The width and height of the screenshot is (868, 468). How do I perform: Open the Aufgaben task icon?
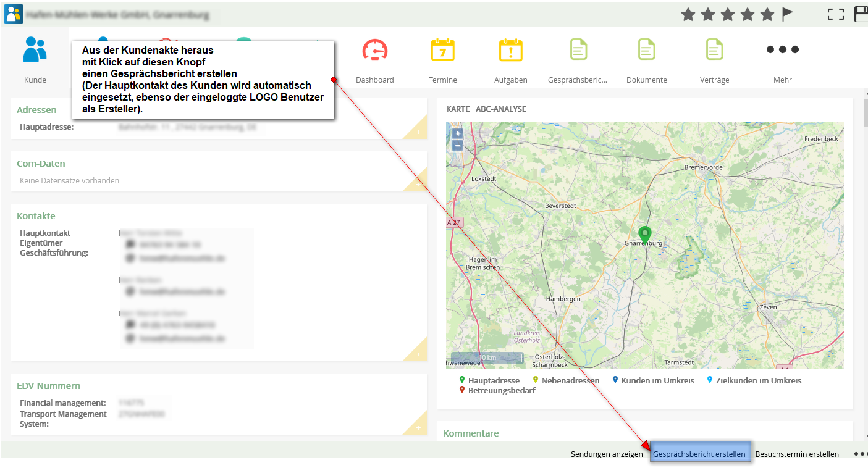coord(510,51)
